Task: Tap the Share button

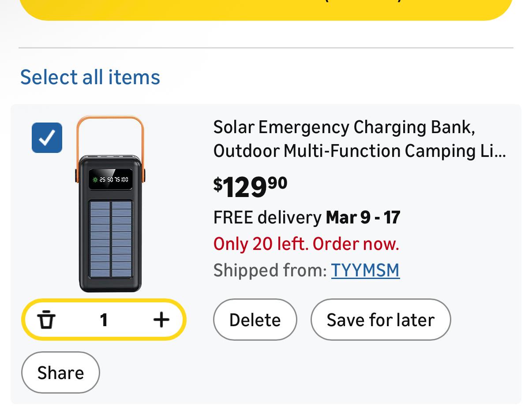Action: [x=60, y=372]
